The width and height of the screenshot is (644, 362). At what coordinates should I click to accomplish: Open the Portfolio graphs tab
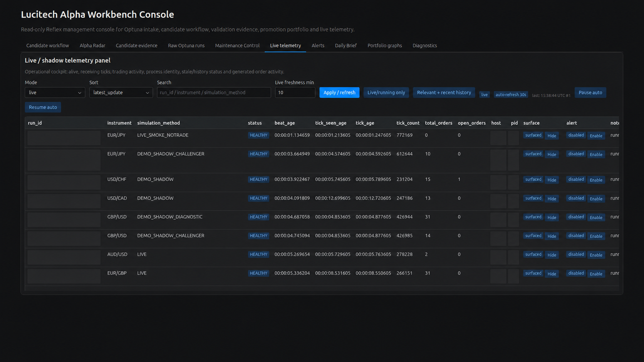tap(384, 45)
